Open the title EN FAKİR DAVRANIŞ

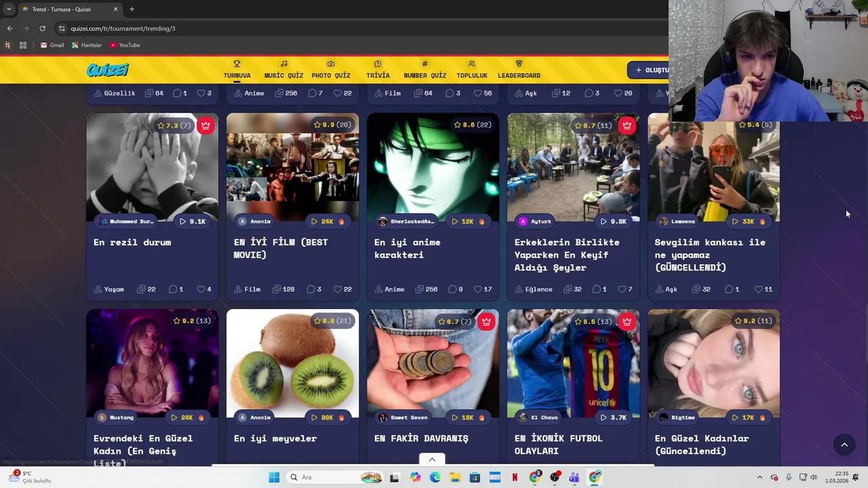point(421,439)
